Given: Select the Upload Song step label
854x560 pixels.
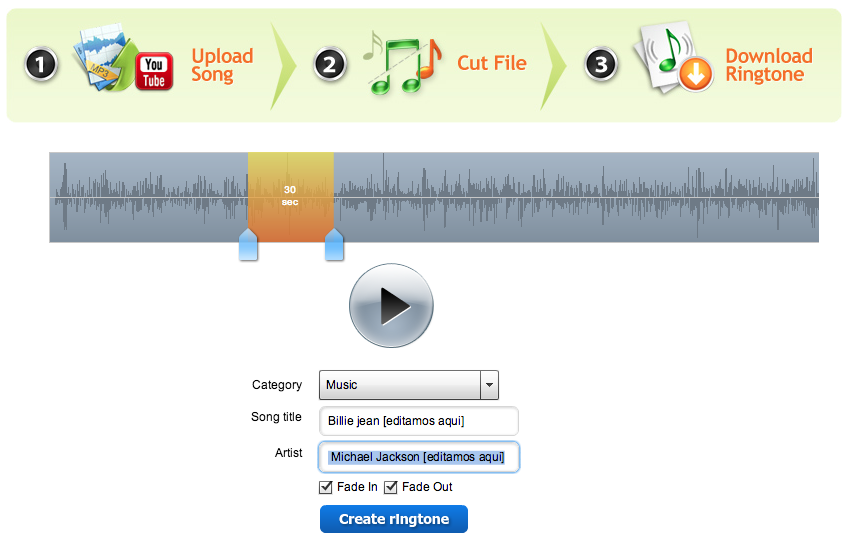Looking at the screenshot, I should tap(222, 65).
